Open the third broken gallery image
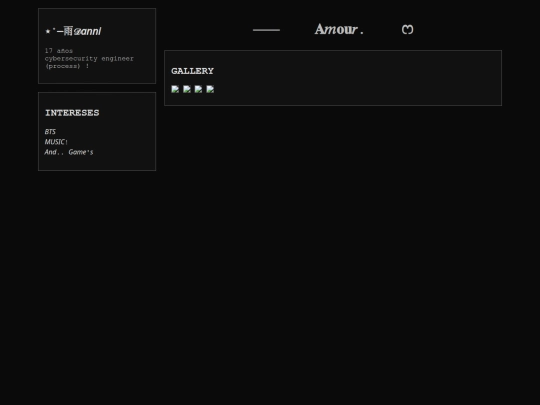 198,89
